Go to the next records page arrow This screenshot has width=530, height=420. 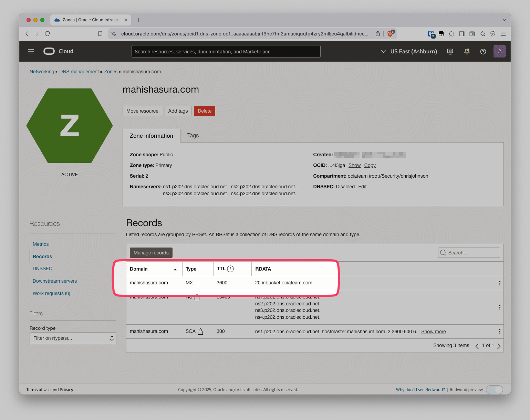click(x=499, y=346)
